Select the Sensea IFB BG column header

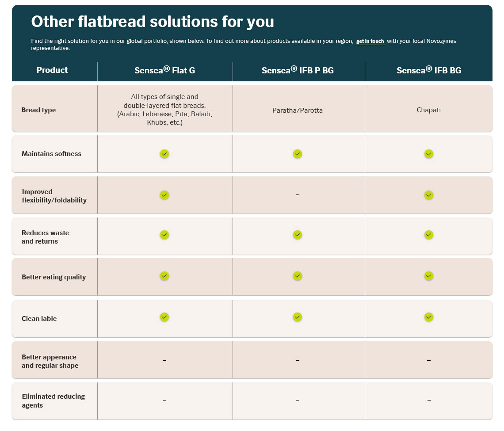point(429,70)
